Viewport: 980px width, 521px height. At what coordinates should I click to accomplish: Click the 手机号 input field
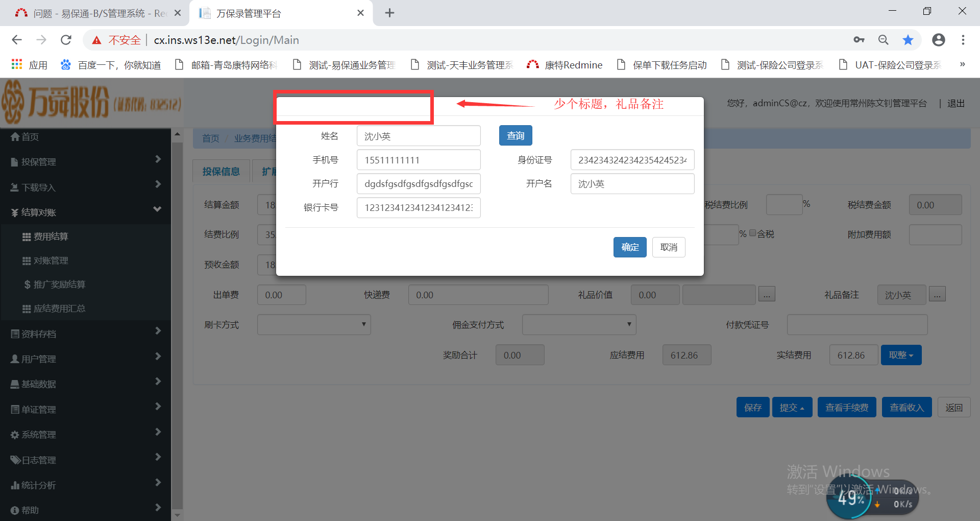pyautogui.click(x=419, y=160)
